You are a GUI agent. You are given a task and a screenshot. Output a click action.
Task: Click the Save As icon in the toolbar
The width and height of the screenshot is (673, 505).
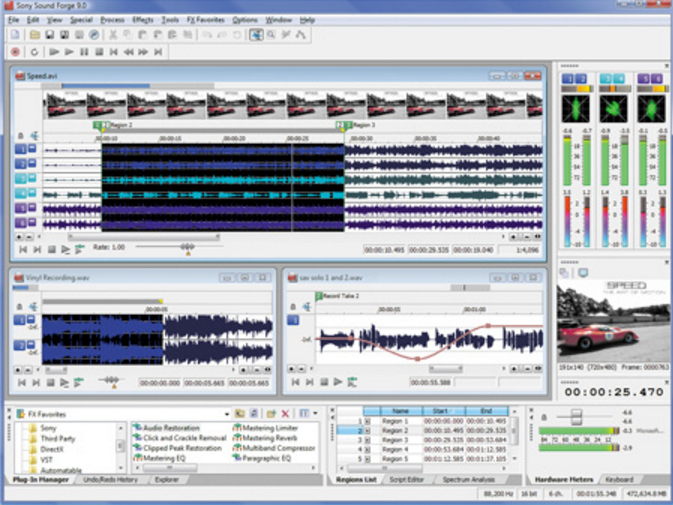[x=64, y=35]
